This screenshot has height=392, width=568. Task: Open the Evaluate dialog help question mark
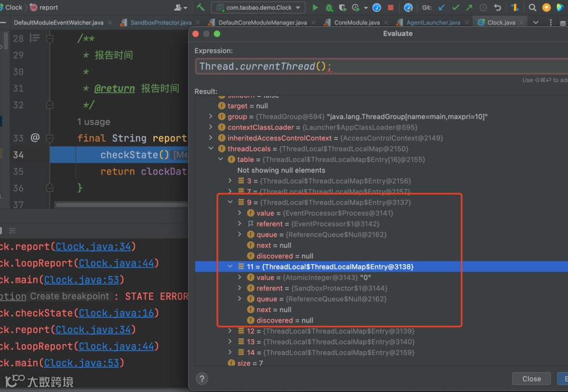pos(202,379)
